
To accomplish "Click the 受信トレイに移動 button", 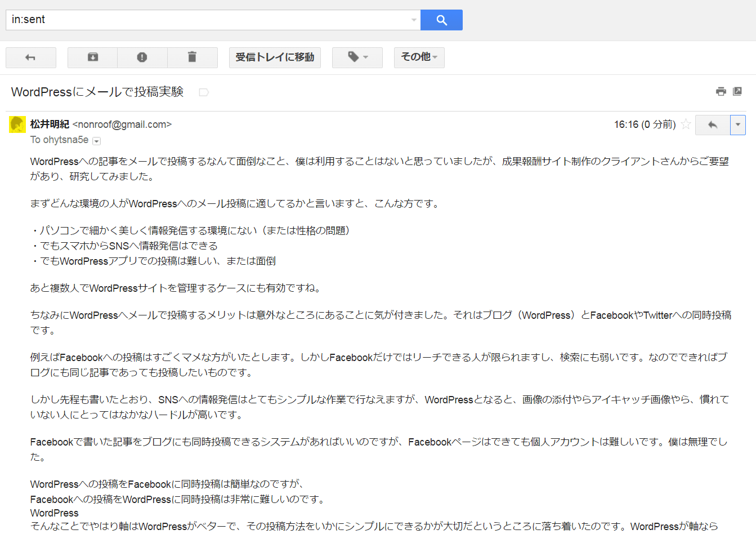I will tap(275, 57).
